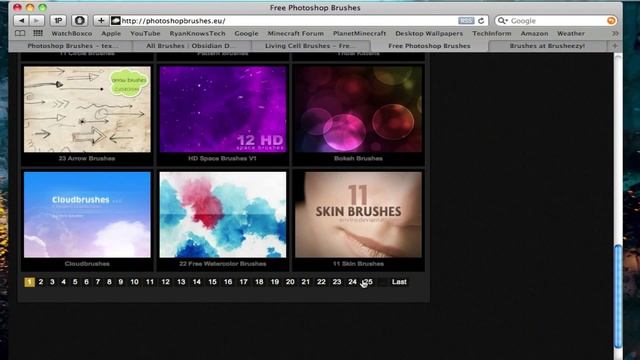The width and height of the screenshot is (640, 360).
Task: Click the 23 Arrow Brushes caption link
Action: point(87,158)
